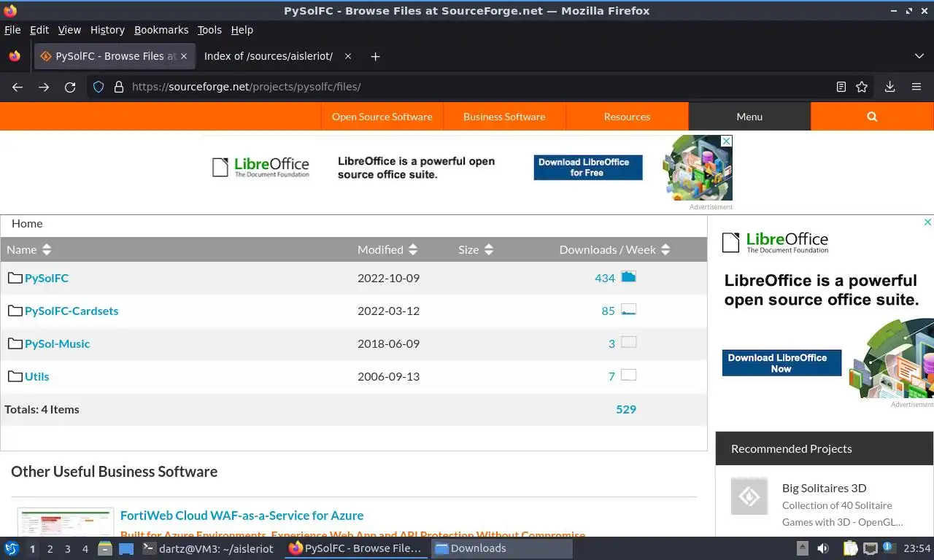934x560 pixels.
Task: Open PySolFC-Cardsets downloads chart icon
Action: 628,309
